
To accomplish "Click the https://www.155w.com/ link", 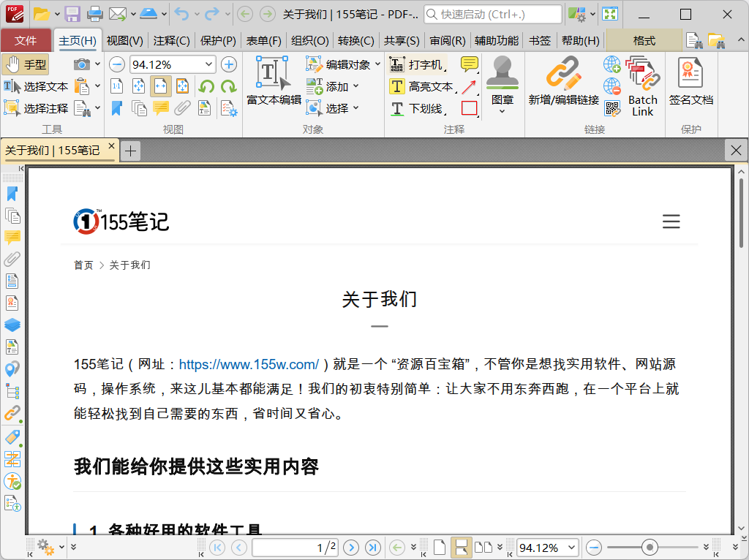I will click(249, 364).
